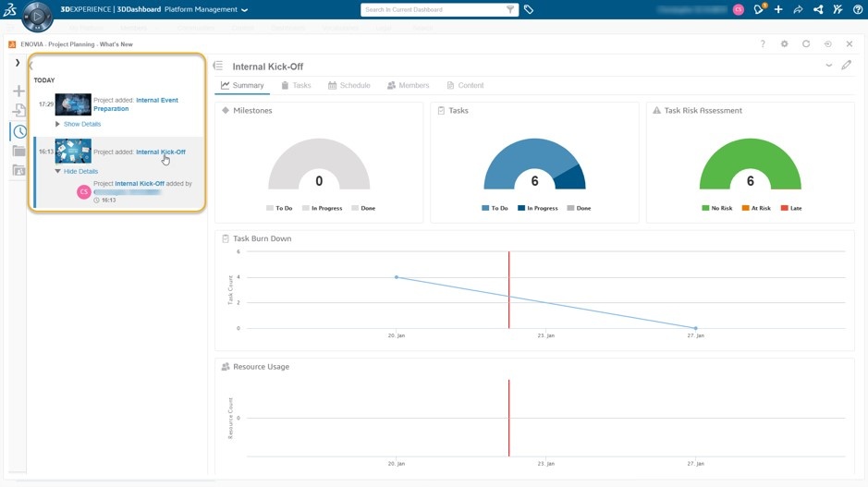868x487 pixels.
Task: Switch to the Members tab
Action: click(x=408, y=85)
